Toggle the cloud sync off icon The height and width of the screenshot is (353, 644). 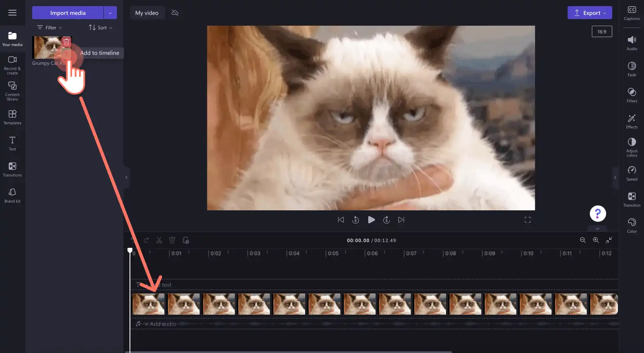point(175,13)
